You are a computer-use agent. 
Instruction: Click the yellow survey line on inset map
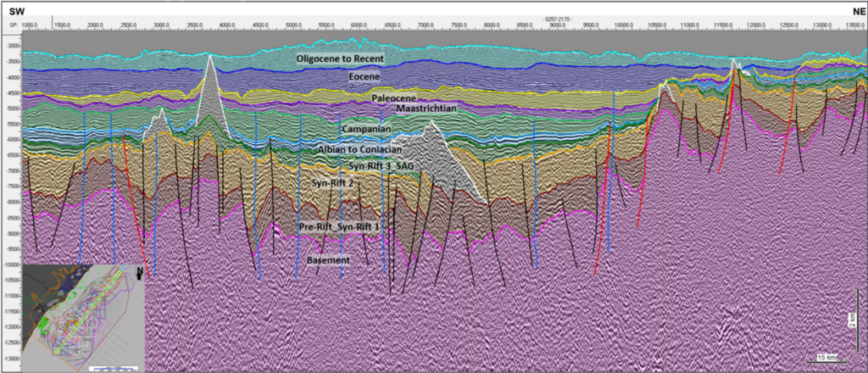coord(88,311)
